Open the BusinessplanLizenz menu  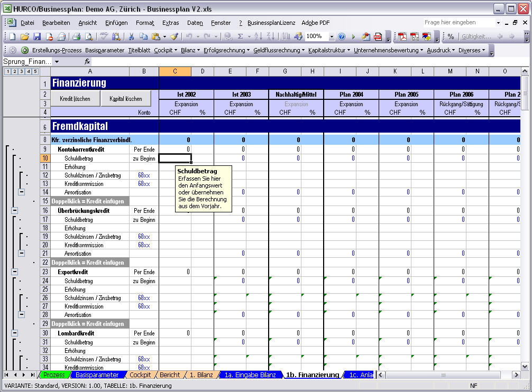pos(271,23)
